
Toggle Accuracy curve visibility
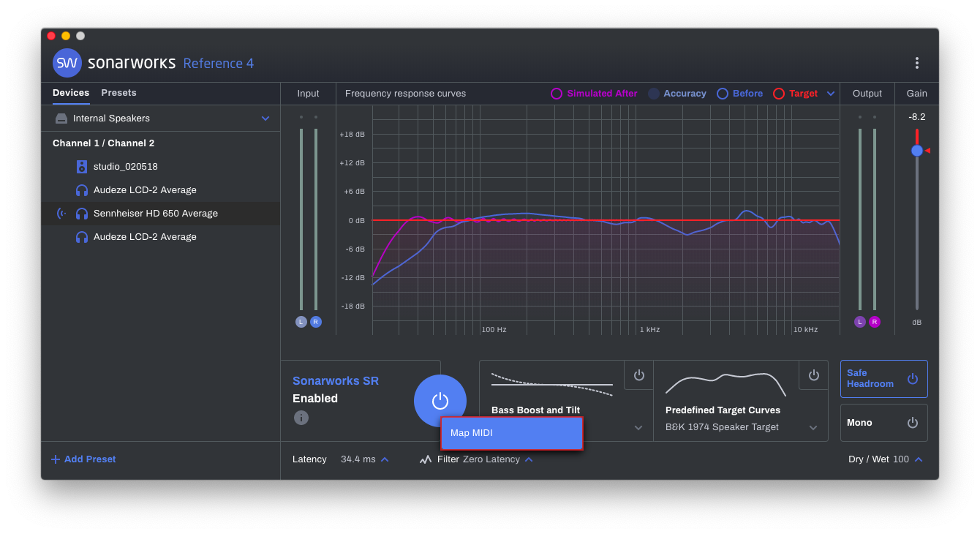pos(677,94)
